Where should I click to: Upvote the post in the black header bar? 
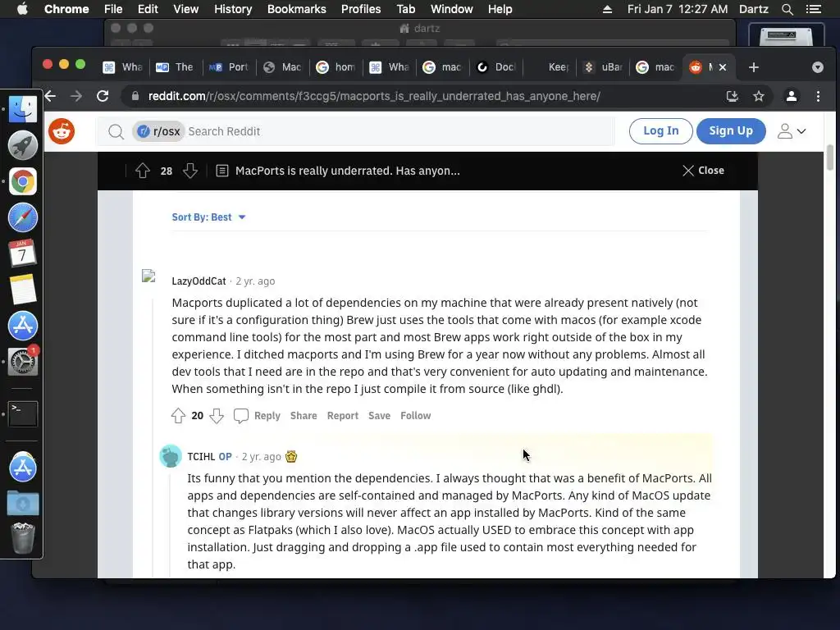143,171
